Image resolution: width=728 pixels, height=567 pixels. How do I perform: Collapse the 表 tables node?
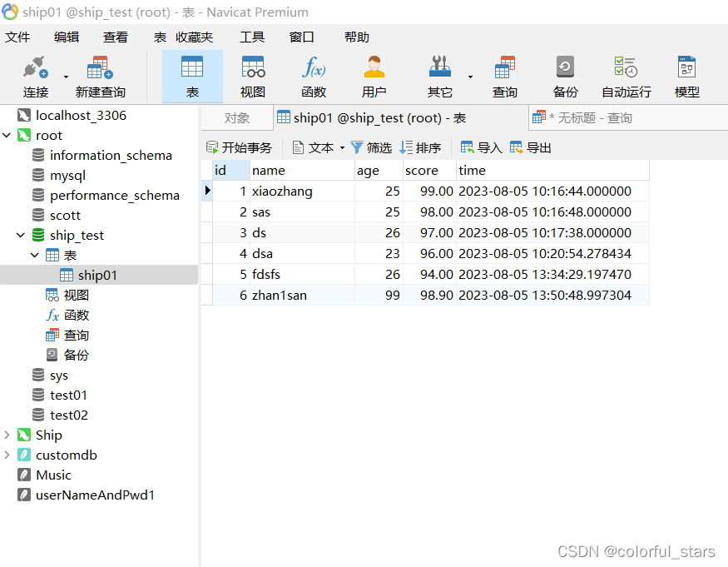click(35, 255)
